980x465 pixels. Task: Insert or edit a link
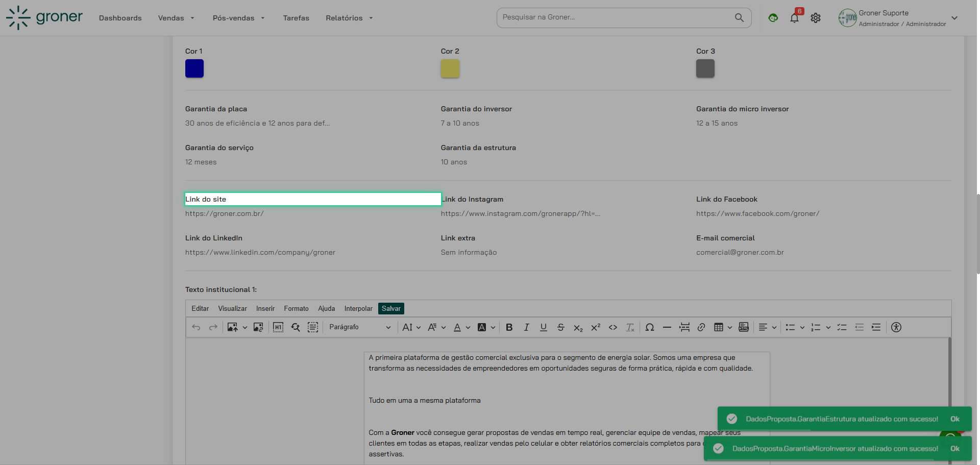701,327
